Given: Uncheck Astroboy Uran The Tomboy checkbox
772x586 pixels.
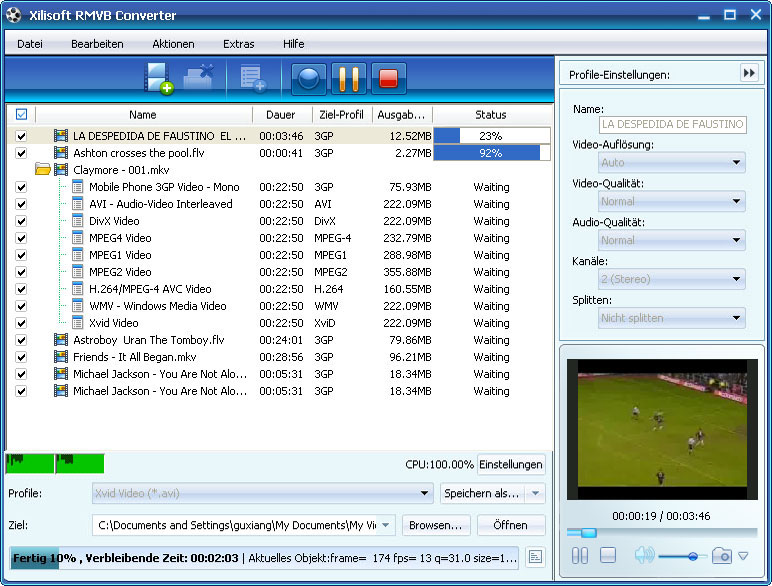Looking at the screenshot, I should point(21,340).
